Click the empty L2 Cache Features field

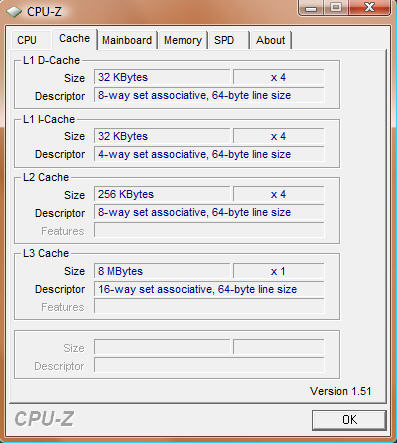(x=209, y=230)
